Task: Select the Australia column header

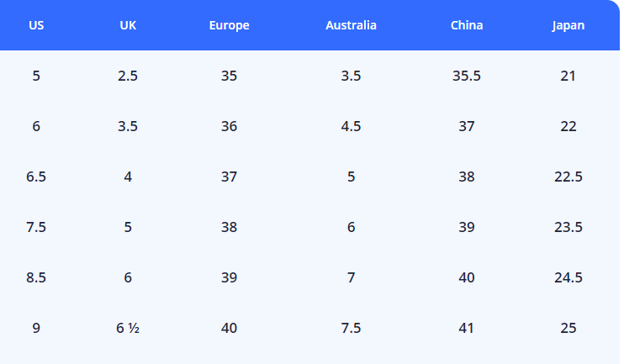Action: 351,25
